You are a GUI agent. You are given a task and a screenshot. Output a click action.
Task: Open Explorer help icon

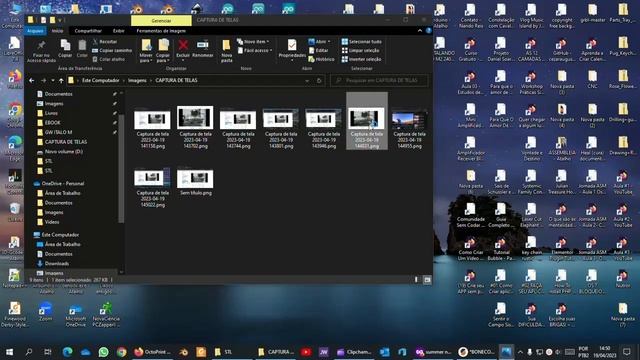pos(429,31)
